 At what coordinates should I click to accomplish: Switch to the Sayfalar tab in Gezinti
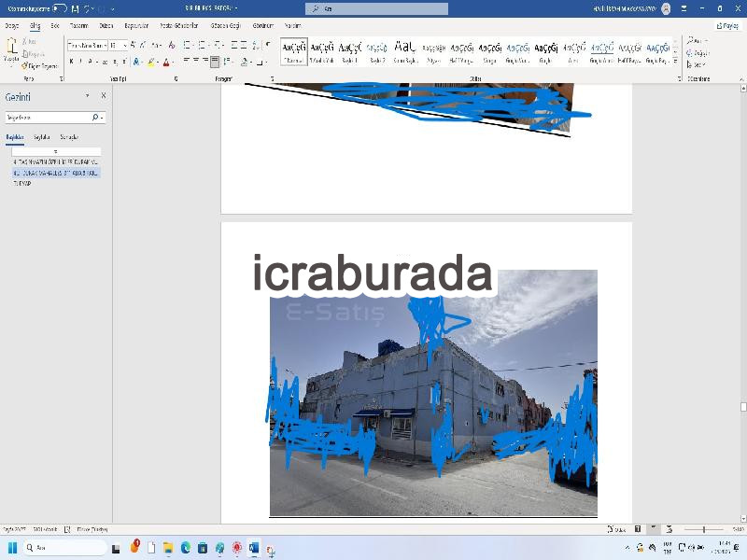[x=41, y=137]
